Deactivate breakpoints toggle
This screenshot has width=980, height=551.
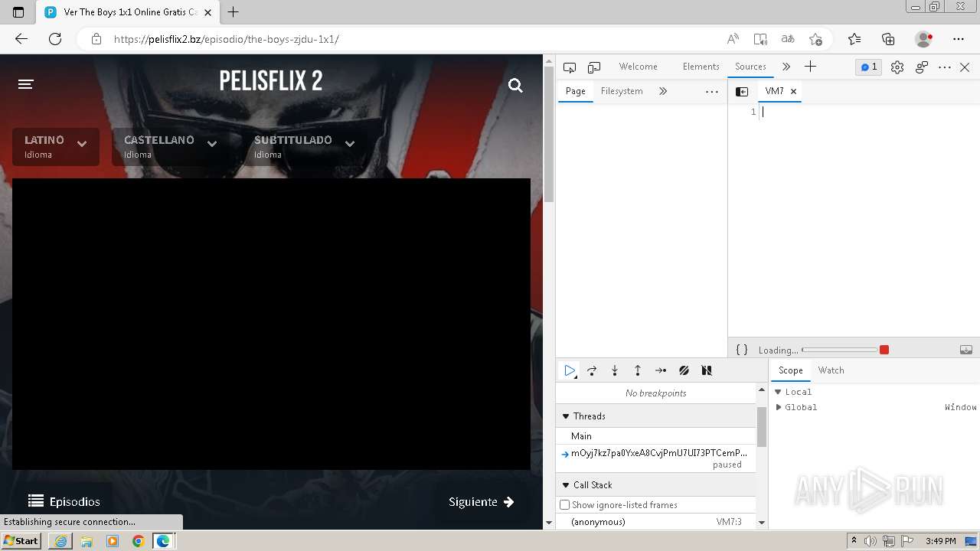click(684, 370)
